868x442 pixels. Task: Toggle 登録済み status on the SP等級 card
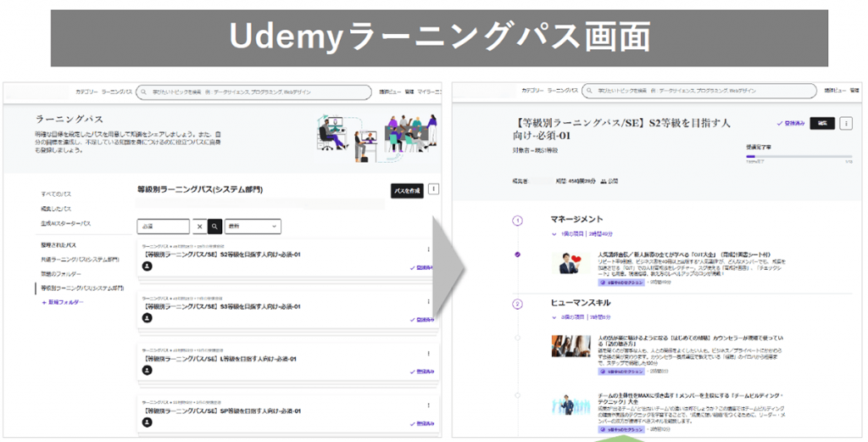(x=422, y=423)
